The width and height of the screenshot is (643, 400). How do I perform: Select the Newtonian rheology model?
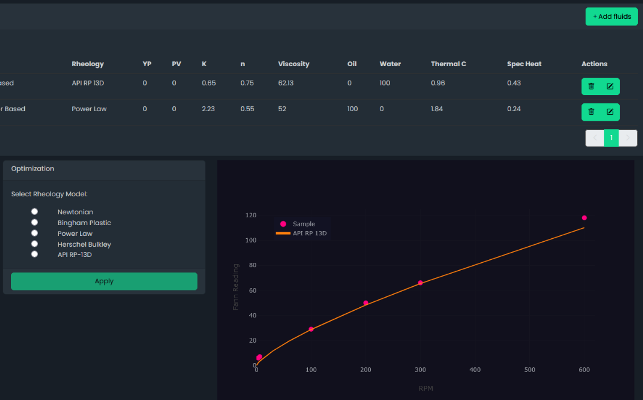[35, 212]
